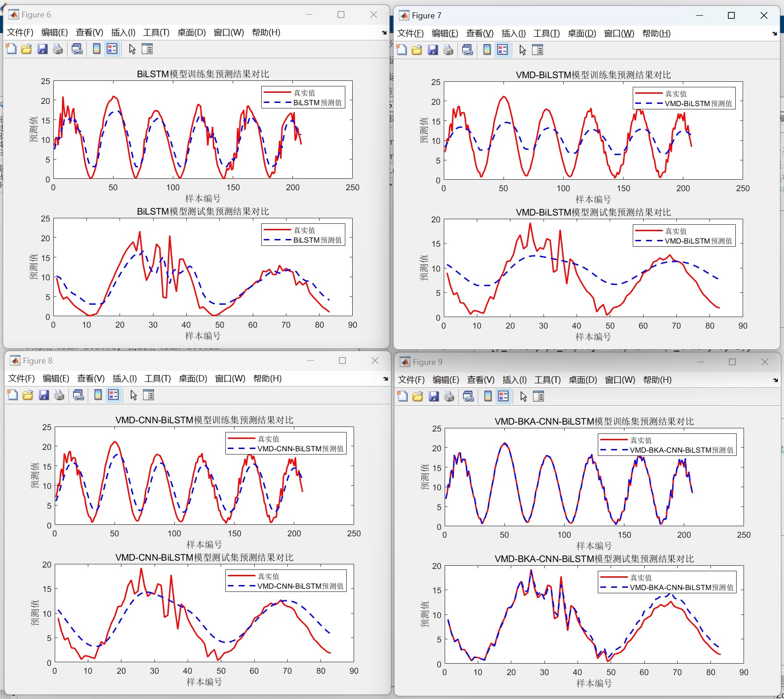Click New Figure icon in Figure 8 toolbar
The image size is (784, 699).
(12, 395)
